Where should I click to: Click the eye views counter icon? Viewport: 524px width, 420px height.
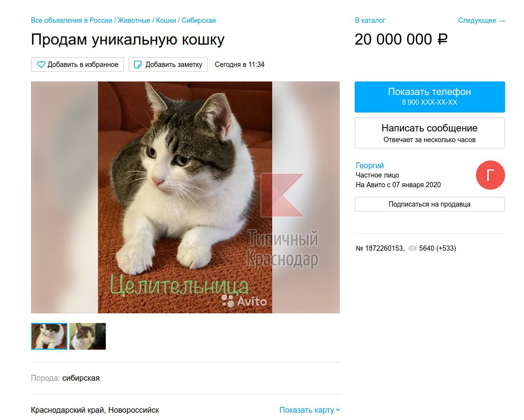point(412,248)
